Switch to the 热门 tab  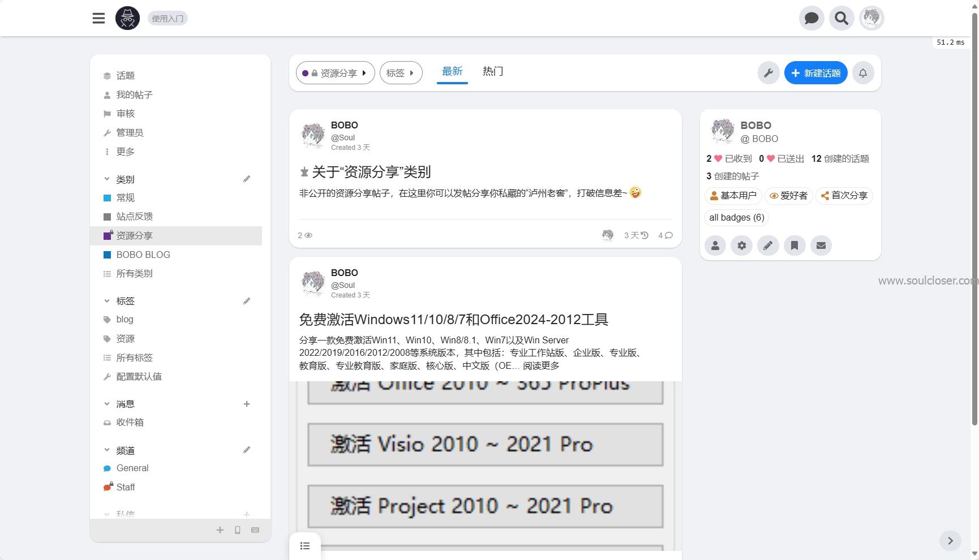(493, 71)
